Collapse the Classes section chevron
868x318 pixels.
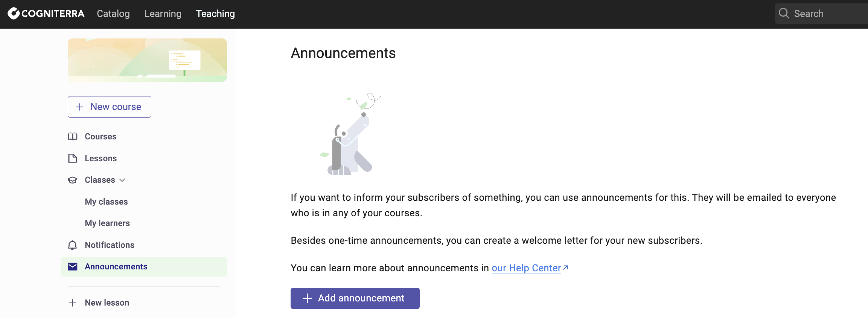click(122, 180)
